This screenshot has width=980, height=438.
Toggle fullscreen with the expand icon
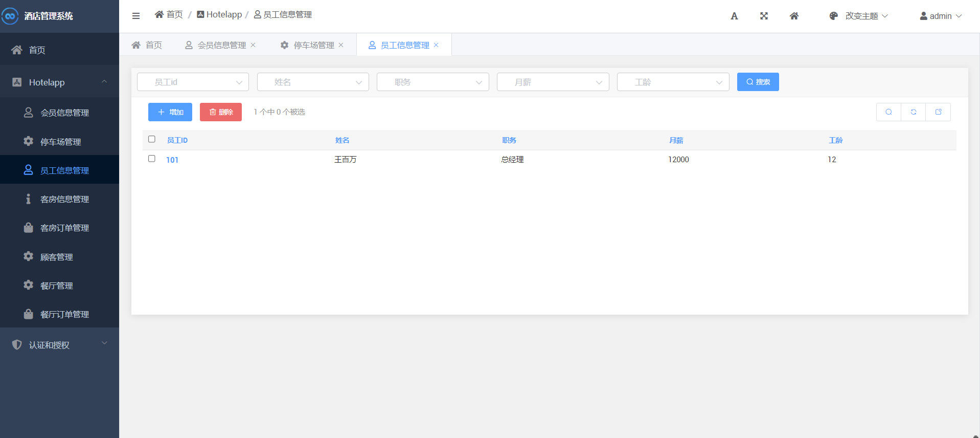pos(764,16)
